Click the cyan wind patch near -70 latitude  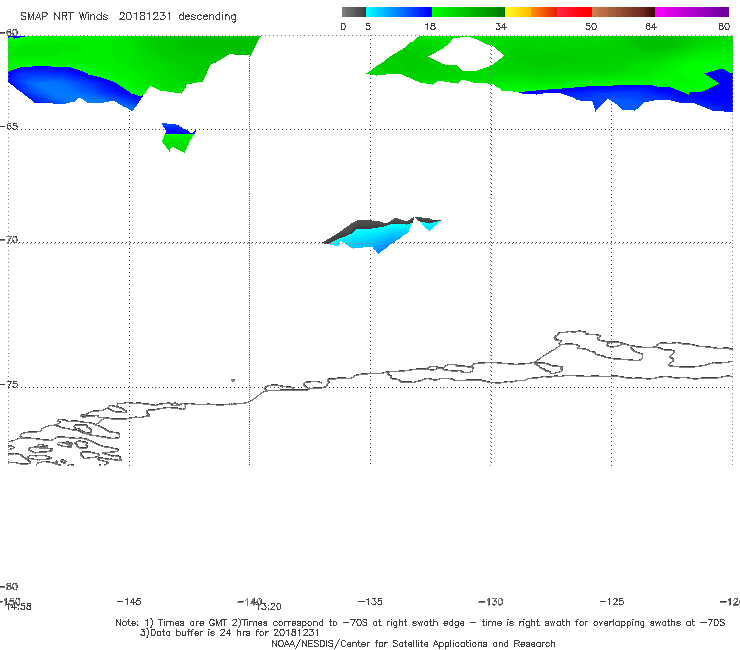pos(381,235)
